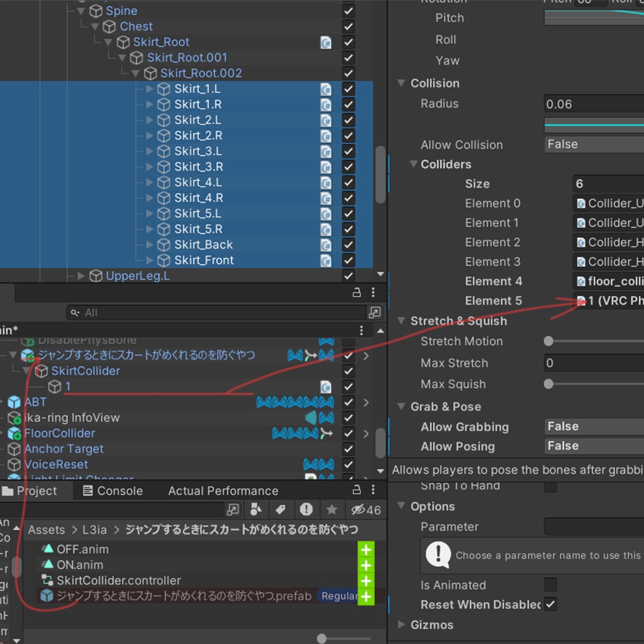Open the three-dot menu beside the hierarchy lock
This screenshot has width=644, height=644.
coord(373,292)
